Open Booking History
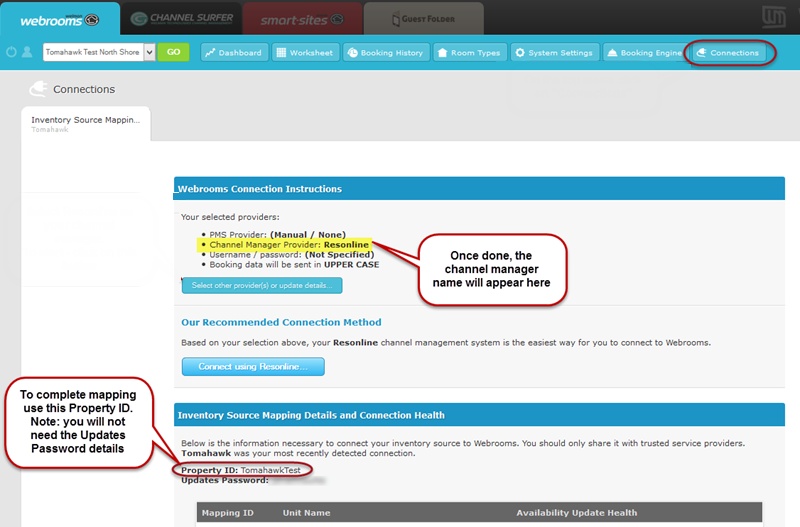 point(386,53)
